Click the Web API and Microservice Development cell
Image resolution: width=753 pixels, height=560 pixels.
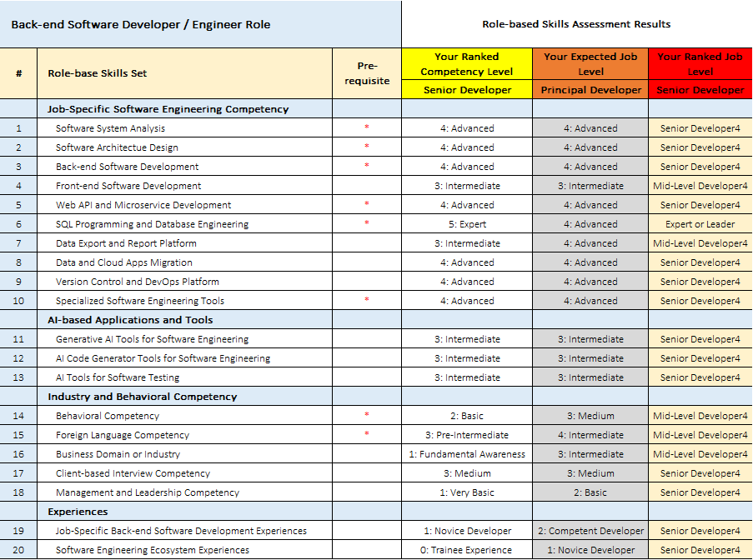[x=143, y=205]
